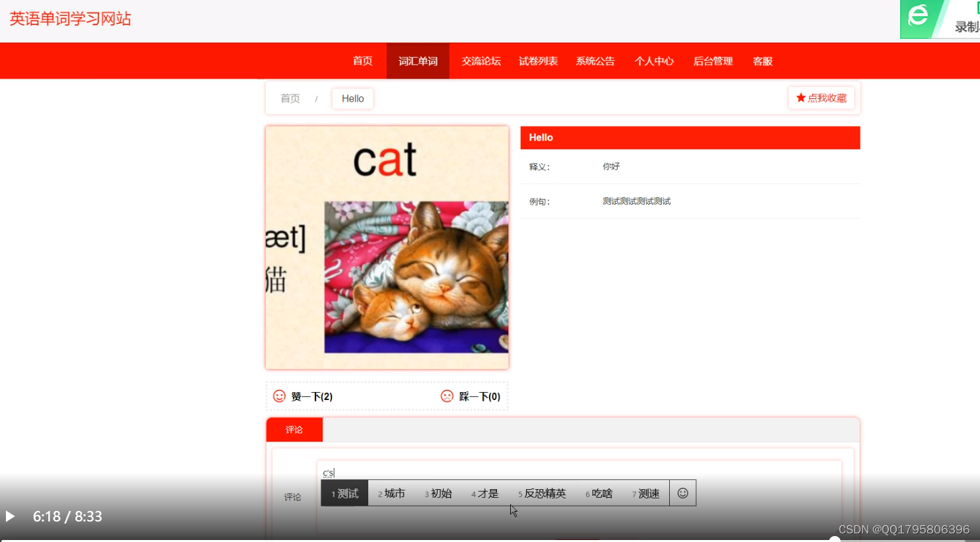Open 试卷列表 from the navigation
This screenshot has height=542, width=980.
(538, 61)
